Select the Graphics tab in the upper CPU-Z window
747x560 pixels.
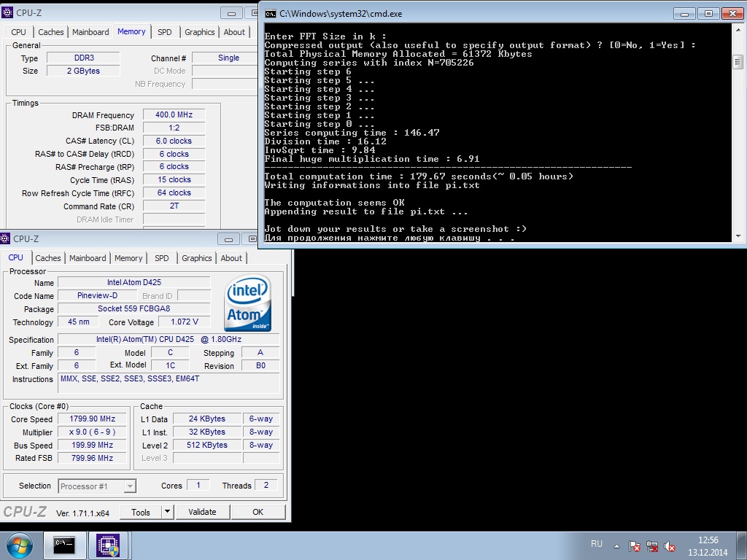click(200, 32)
